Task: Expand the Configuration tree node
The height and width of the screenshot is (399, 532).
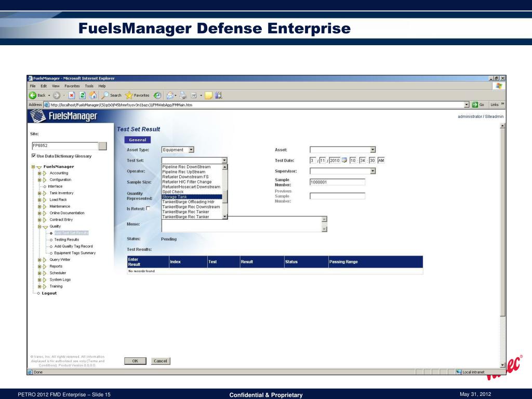Action: pos(39,180)
